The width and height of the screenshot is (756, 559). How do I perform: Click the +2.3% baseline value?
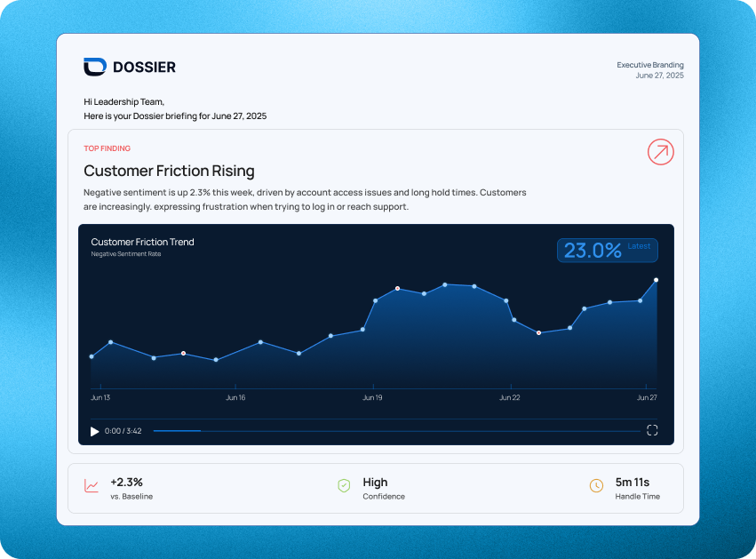[126, 482]
